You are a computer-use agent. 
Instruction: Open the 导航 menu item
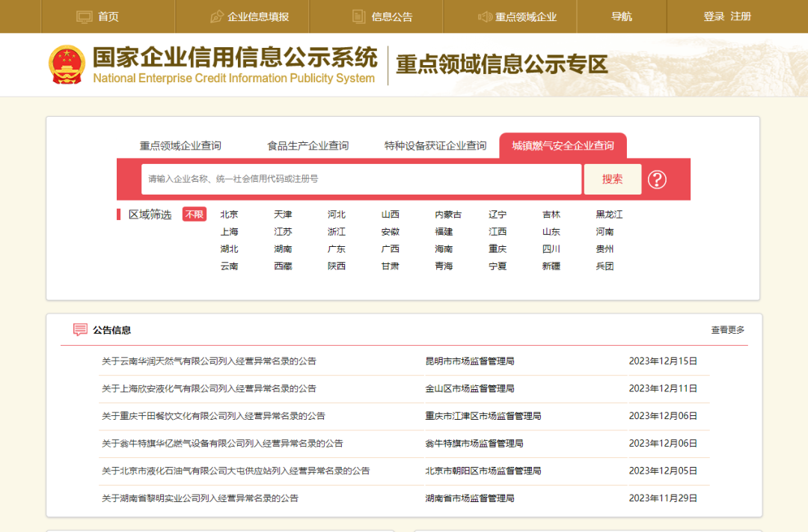pyautogui.click(x=621, y=16)
